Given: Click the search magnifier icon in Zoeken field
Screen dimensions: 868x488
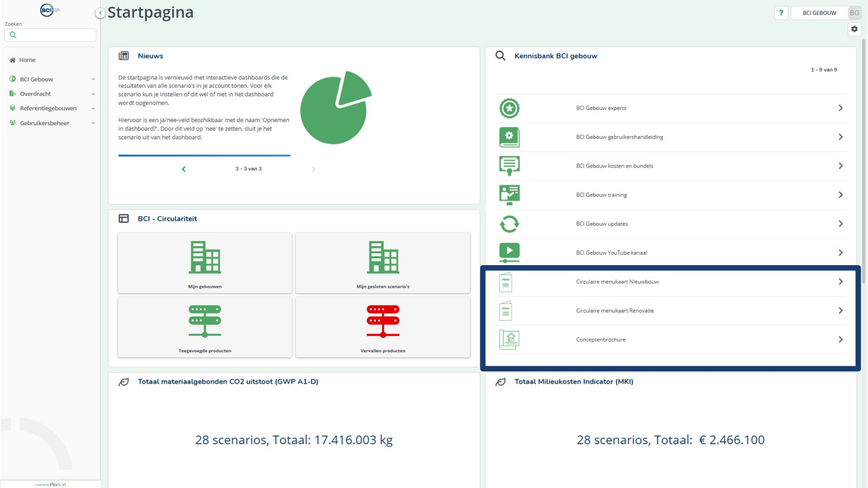Looking at the screenshot, I should tap(13, 35).
